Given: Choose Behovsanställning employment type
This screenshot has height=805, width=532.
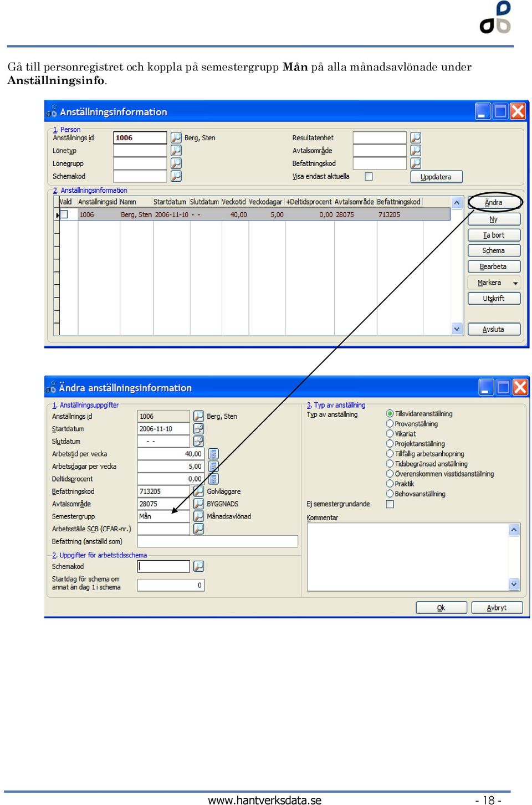Looking at the screenshot, I should coord(390,494).
